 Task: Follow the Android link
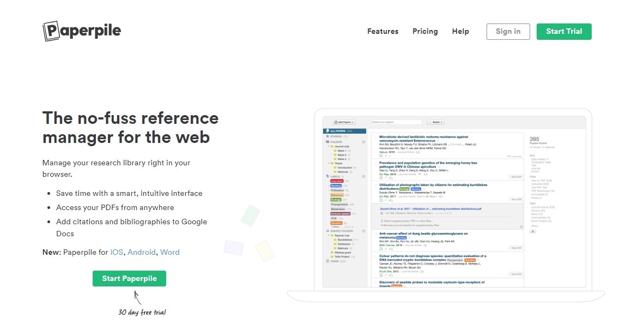point(142,252)
